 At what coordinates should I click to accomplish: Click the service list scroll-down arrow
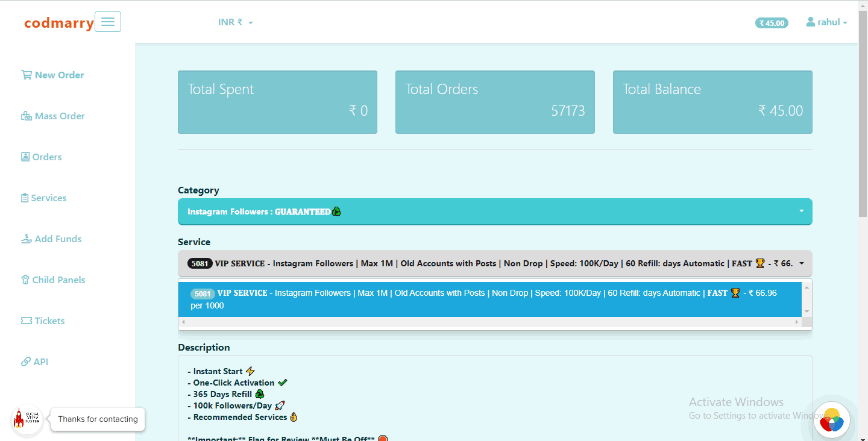807,311
